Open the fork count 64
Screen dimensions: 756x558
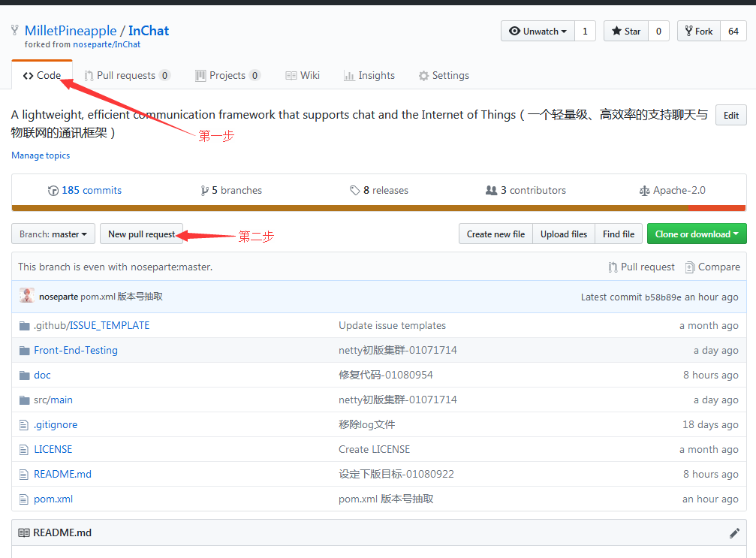click(x=733, y=31)
